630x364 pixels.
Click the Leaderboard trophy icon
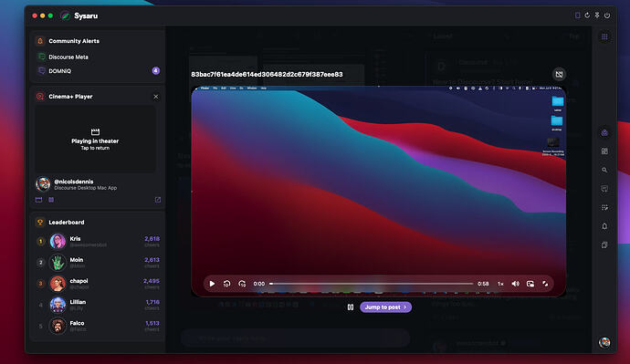tap(40, 222)
